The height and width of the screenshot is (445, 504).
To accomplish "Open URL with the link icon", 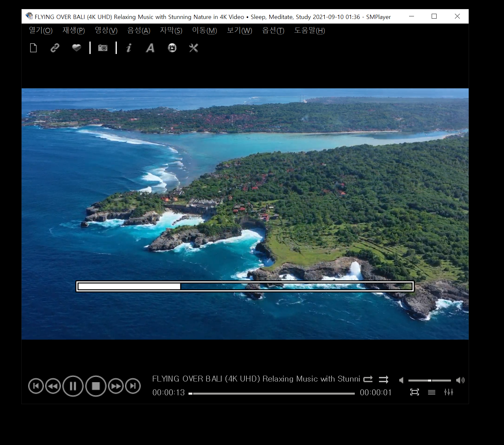I will click(55, 48).
